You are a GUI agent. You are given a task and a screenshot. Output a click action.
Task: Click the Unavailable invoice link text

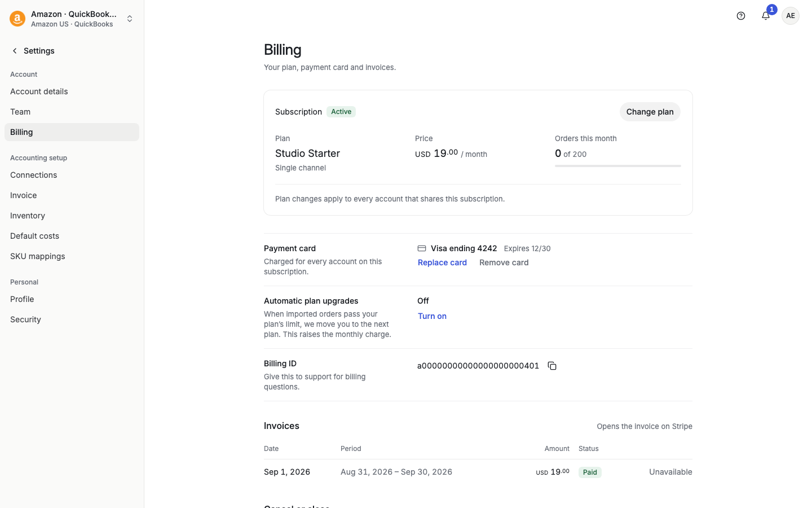[x=670, y=472]
